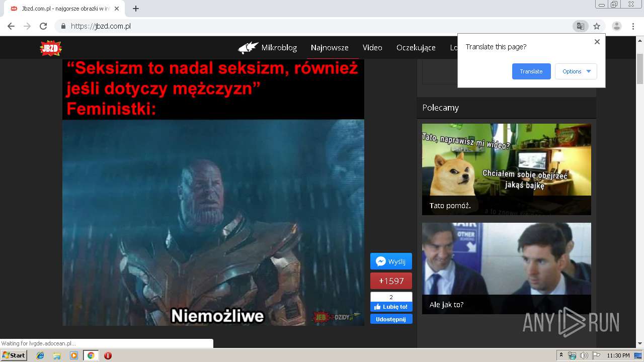The image size is (644, 362).
Task: Click the red Opera taskbar icon
Action: 108,355
